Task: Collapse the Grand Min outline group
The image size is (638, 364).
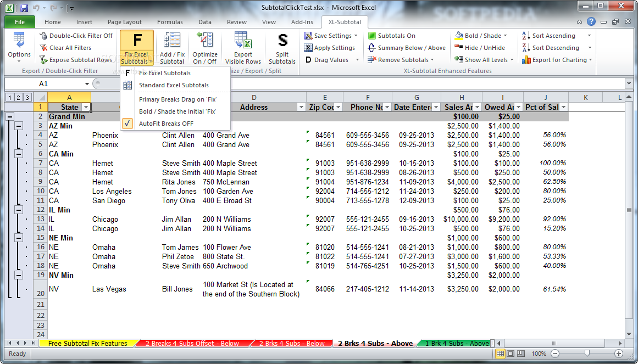Action: [x=9, y=117]
